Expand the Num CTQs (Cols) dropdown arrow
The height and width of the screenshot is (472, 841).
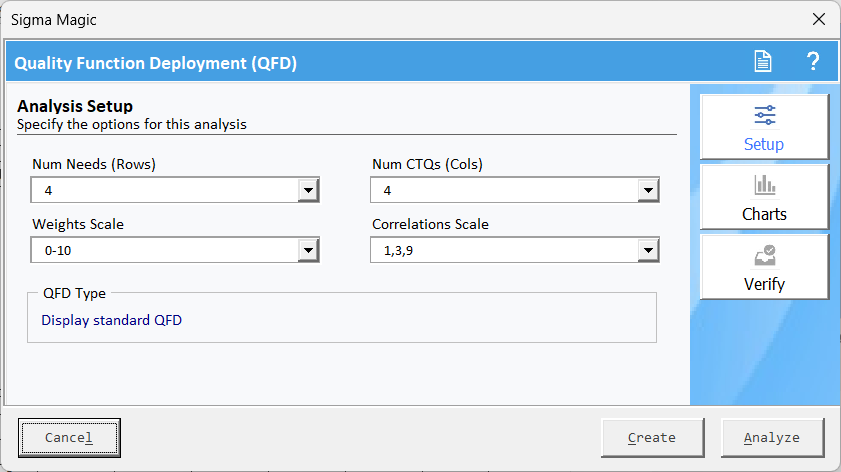[649, 190]
